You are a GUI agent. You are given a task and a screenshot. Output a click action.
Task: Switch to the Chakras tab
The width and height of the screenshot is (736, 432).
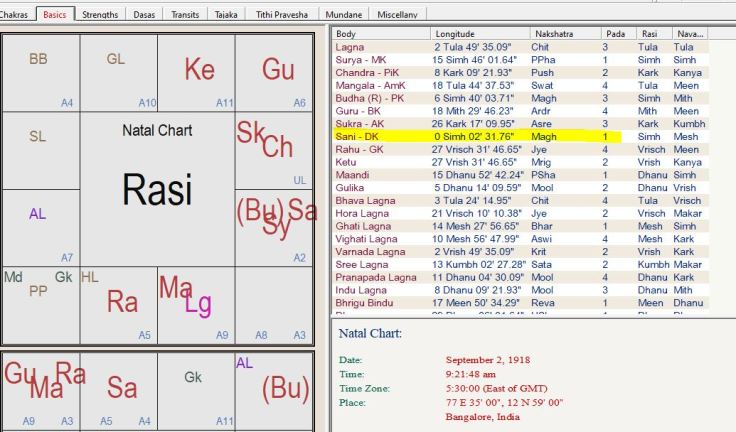[17, 15]
